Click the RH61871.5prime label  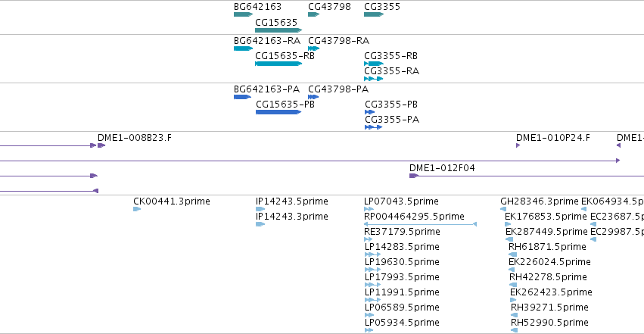[547, 246]
